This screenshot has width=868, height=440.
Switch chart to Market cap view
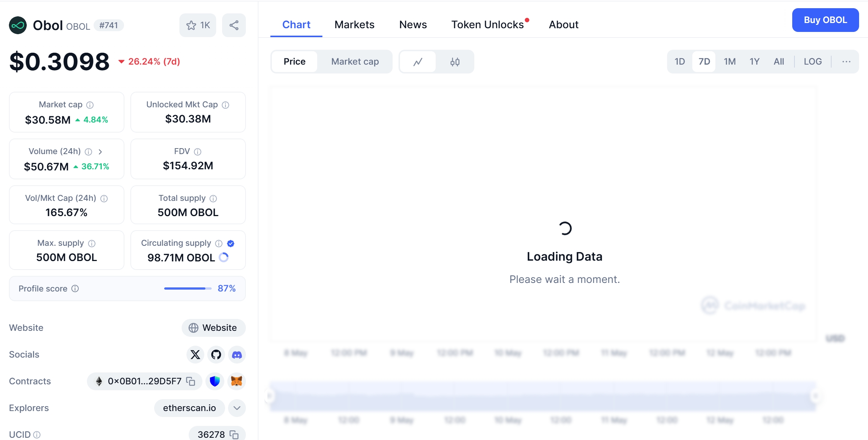[355, 62]
